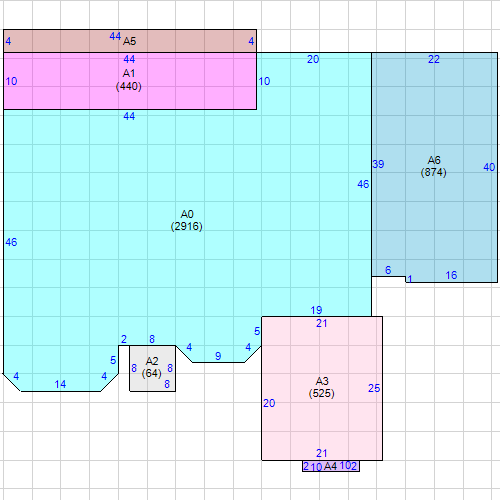This screenshot has width=500, height=500.
Task: Click the A4 label under area A3
Action: tap(330, 466)
